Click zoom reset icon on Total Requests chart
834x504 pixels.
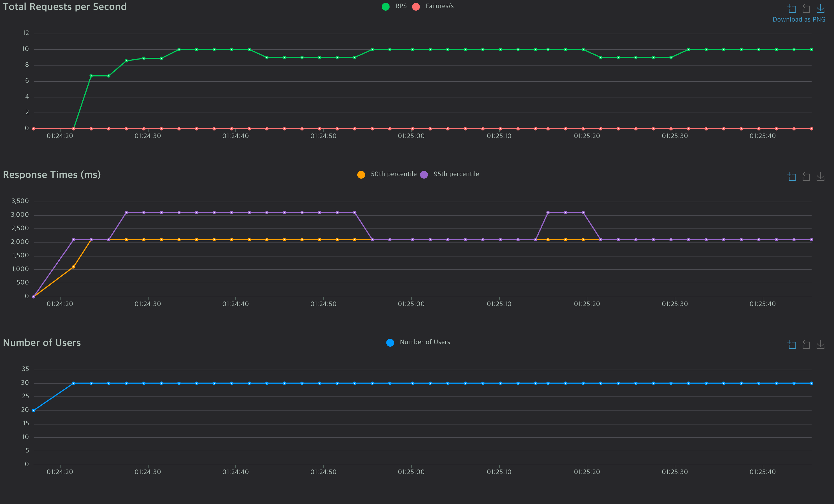(806, 8)
